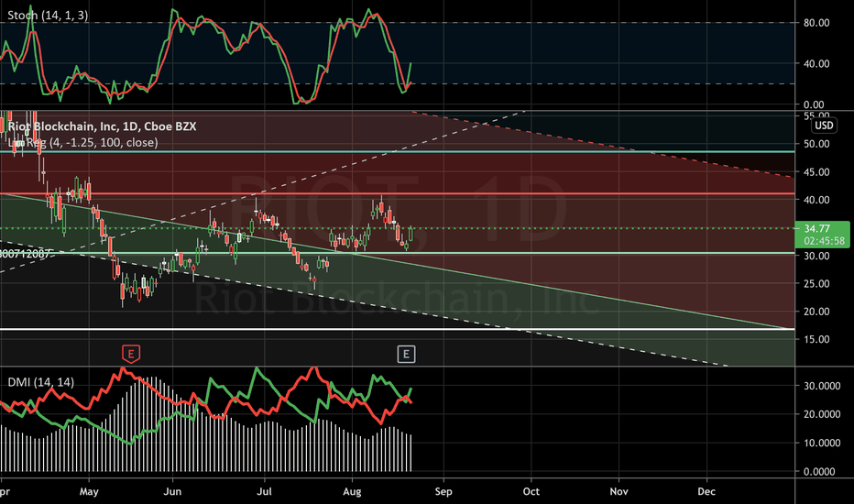Click the stochastic 40.00 scale label
The height and width of the screenshot is (504, 854).
(816, 63)
